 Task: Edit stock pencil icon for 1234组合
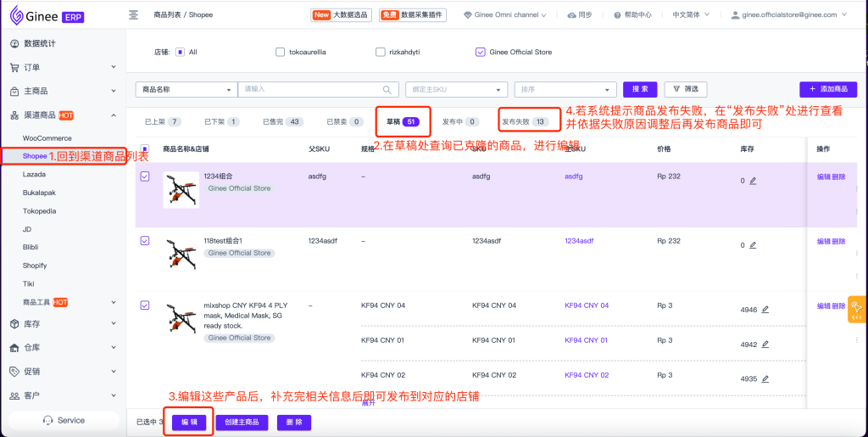(753, 181)
